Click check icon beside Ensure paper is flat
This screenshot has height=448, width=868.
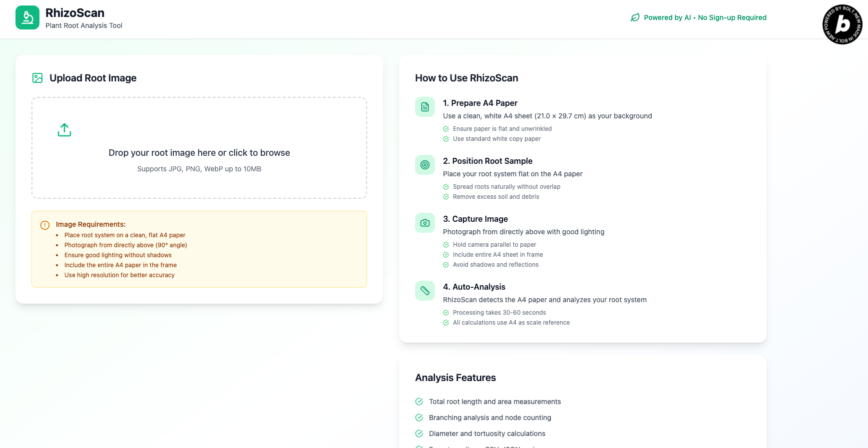pyautogui.click(x=446, y=129)
